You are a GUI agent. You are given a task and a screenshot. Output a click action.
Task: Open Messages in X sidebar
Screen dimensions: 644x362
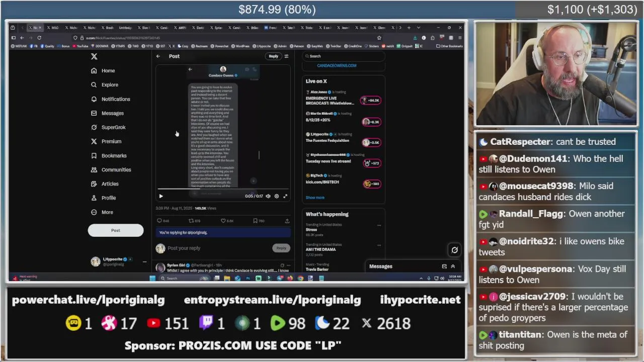point(107,113)
